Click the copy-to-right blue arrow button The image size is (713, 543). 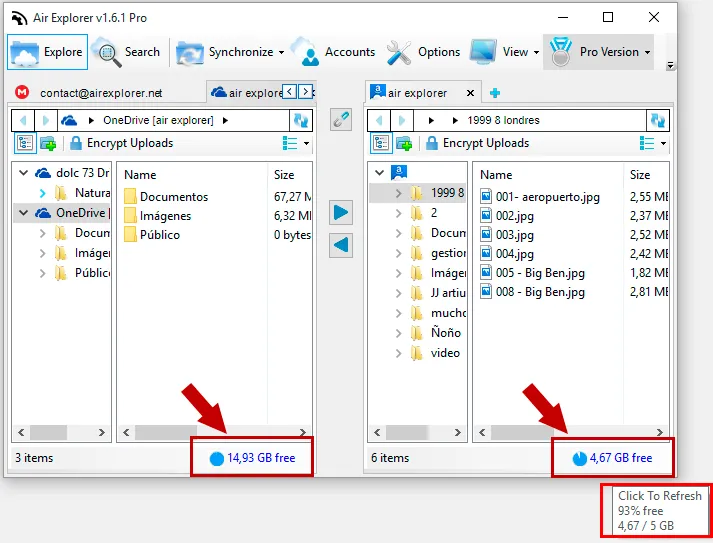tap(341, 212)
